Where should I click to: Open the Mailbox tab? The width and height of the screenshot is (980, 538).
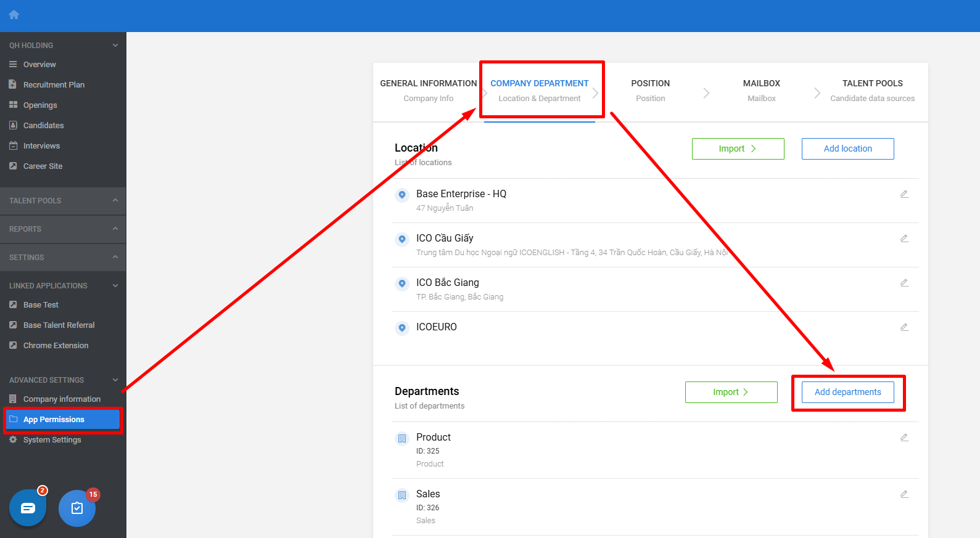pyautogui.click(x=762, y=91)
